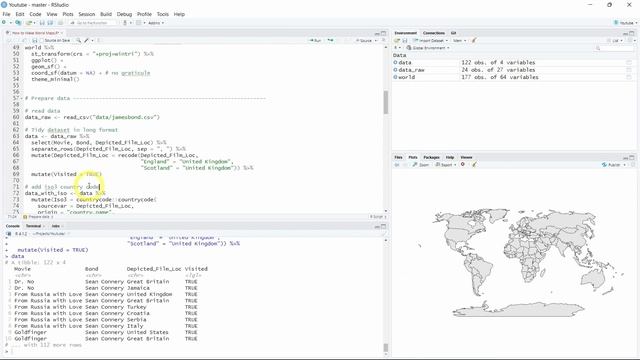640x360 pixels.
Task: Open the plot Export dropdown
Action: point(446,165)
